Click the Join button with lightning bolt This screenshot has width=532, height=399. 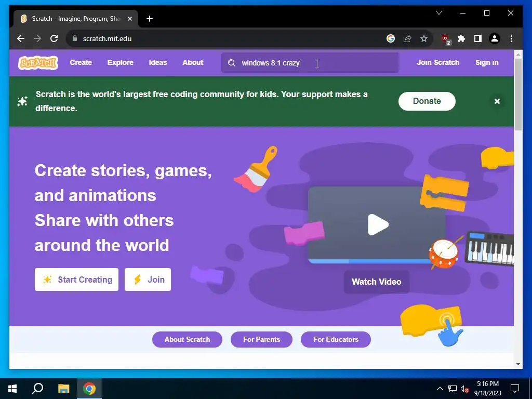(148, 280)
